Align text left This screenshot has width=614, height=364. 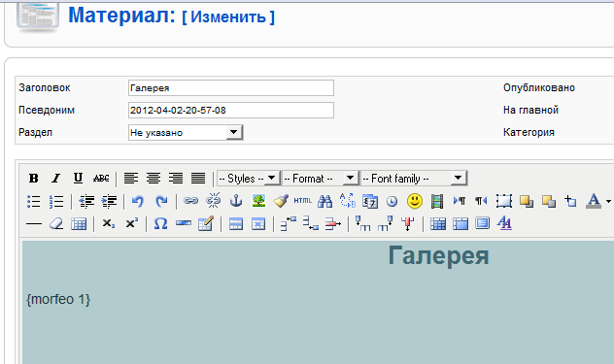pyautogui.click(x=131, y=179)
